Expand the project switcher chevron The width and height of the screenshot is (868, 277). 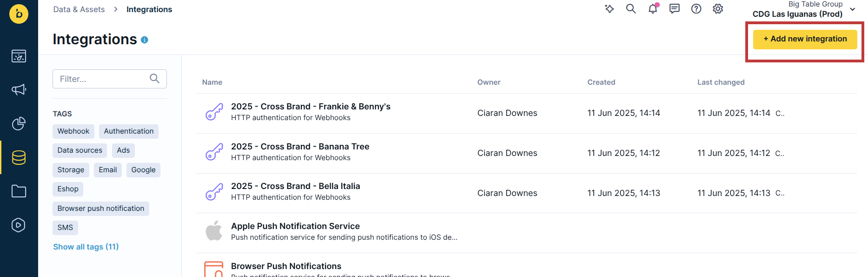[853, 9]
